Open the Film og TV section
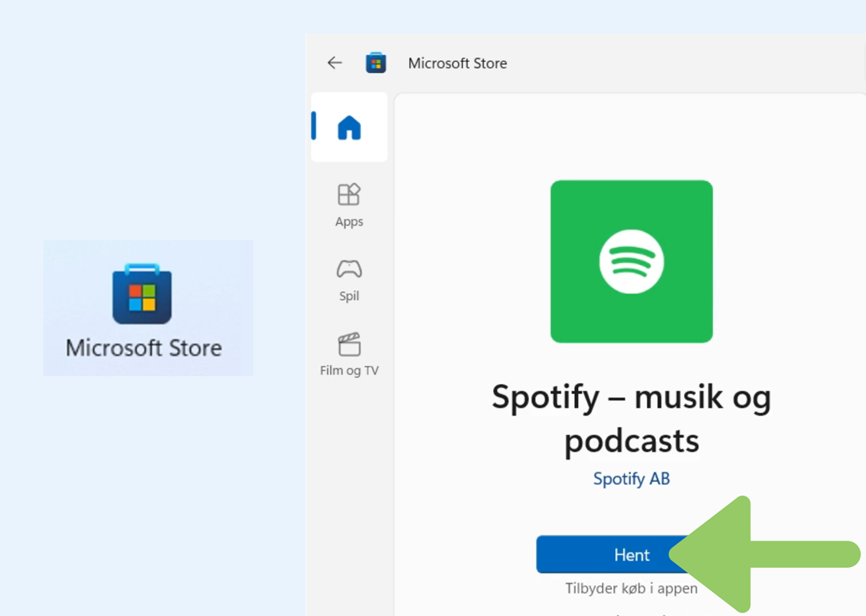This screenshot has width=866, height=616. coord(349,355)
